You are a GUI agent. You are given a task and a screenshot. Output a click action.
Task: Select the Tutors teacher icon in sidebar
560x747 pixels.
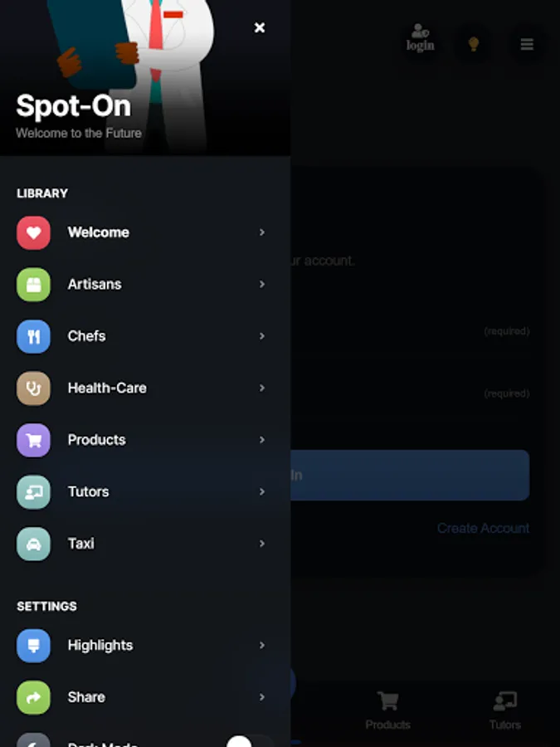click(33, 492)
